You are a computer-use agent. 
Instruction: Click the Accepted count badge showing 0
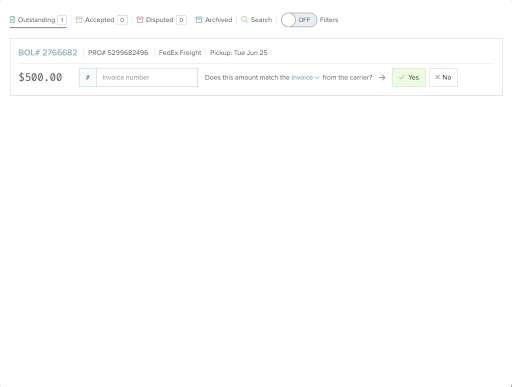pyautogui.click(x=122, y=20)
